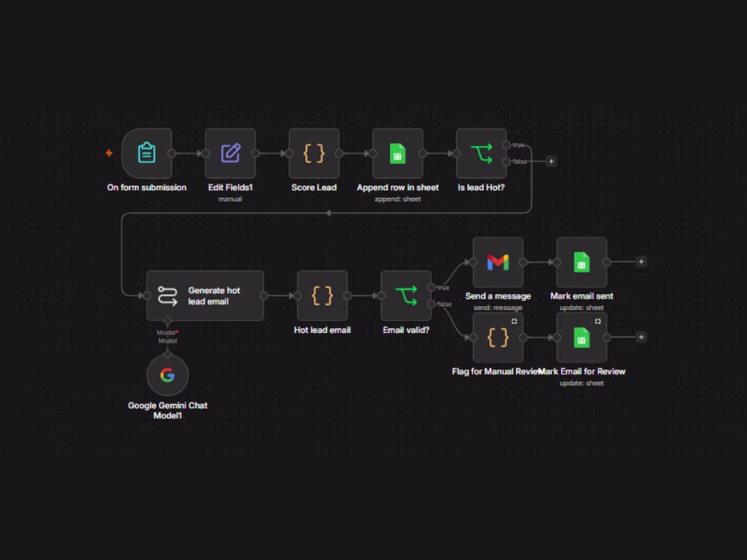Click the Model connector diamond under Generate hot lead email
Image resolution: width=747 pixels, height=560 pixels.
click(x=167, y=321)
